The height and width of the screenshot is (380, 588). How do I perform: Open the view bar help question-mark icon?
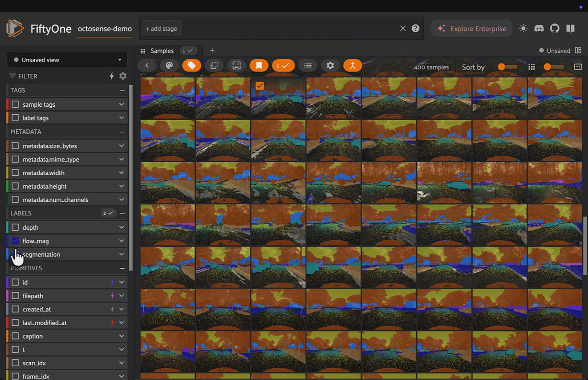(x=416, y=28)
